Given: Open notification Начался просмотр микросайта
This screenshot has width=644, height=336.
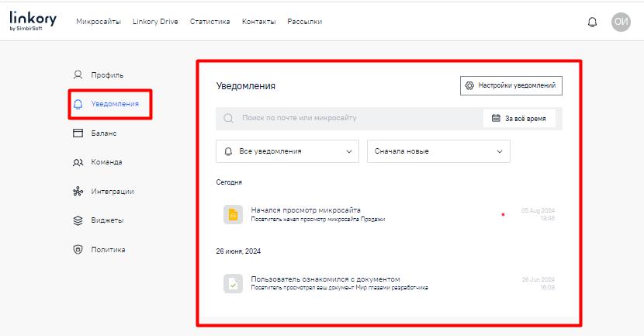Looking at the screenshot, I should (389, 214).
